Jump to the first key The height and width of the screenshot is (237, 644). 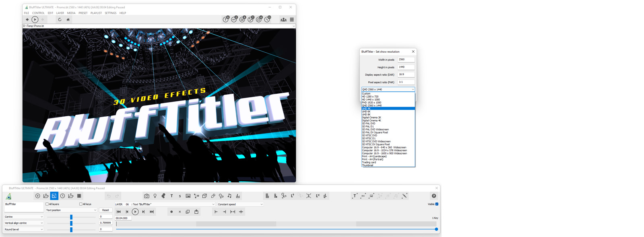[119, 212]
